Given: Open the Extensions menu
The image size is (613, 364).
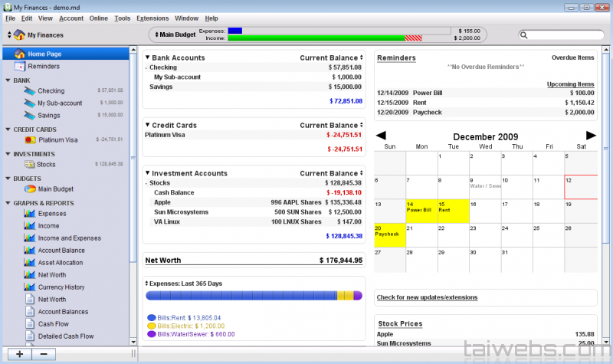Looking at the screenshot, I should click(152, 18).
